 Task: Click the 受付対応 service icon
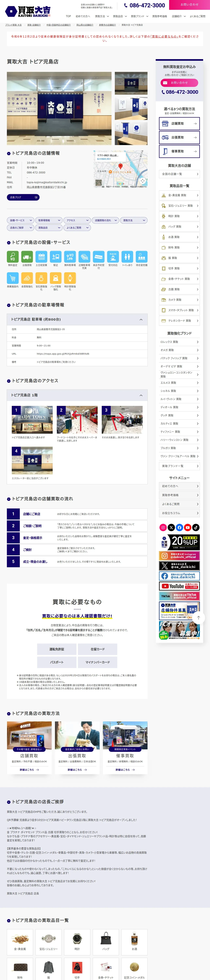113,257
